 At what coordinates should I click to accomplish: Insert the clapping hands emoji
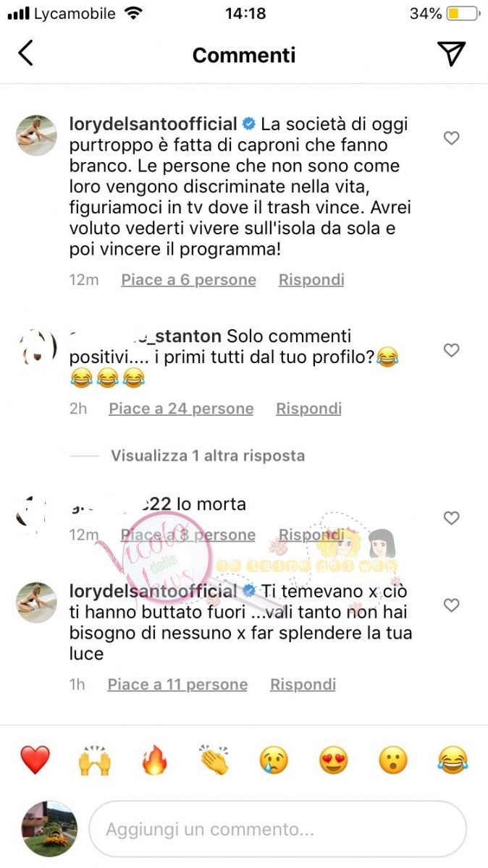[214, 760]
